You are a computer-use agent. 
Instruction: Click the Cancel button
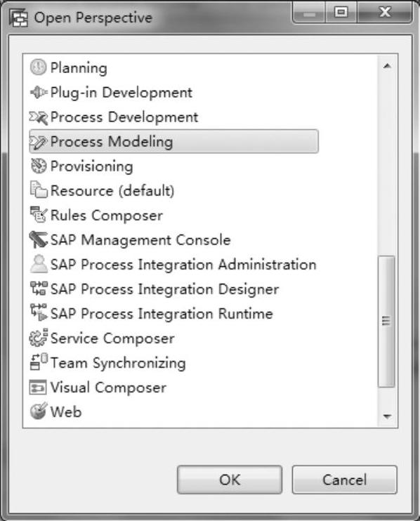[345, 480]
